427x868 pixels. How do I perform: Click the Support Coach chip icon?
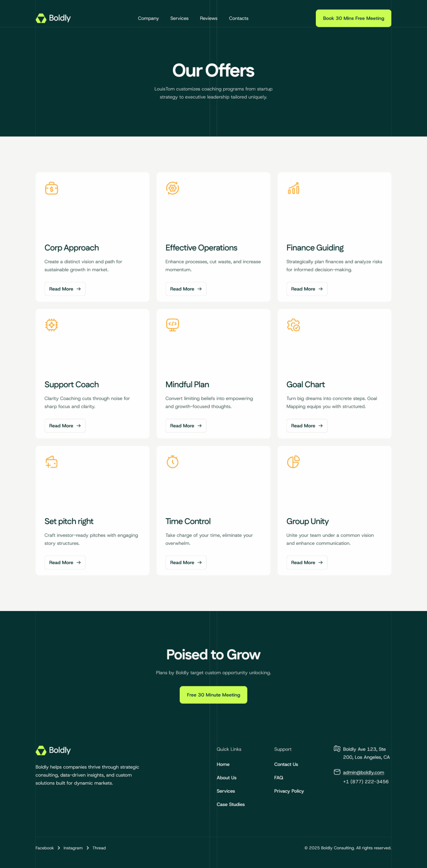point(52,325)
